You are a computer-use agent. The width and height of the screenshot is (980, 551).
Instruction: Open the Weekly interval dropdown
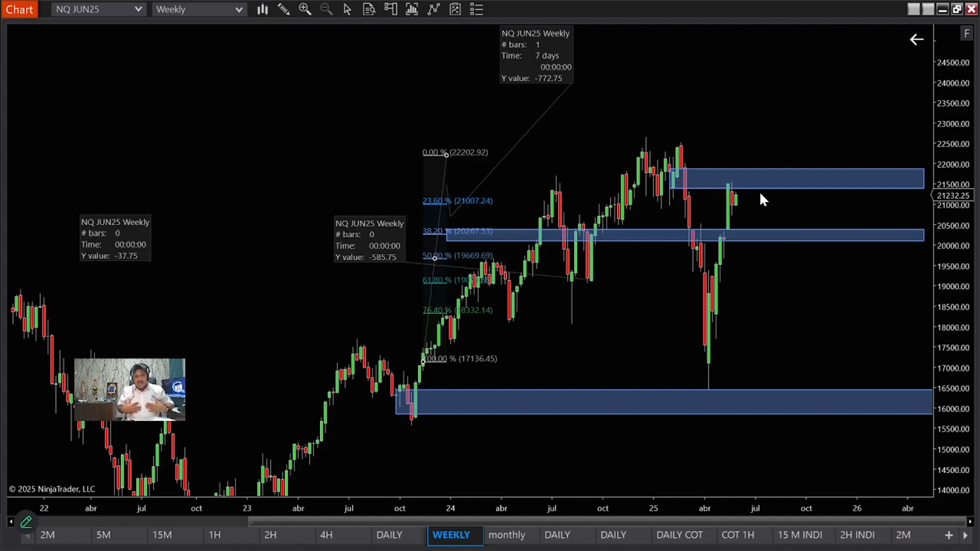click(x=199, y=9)
